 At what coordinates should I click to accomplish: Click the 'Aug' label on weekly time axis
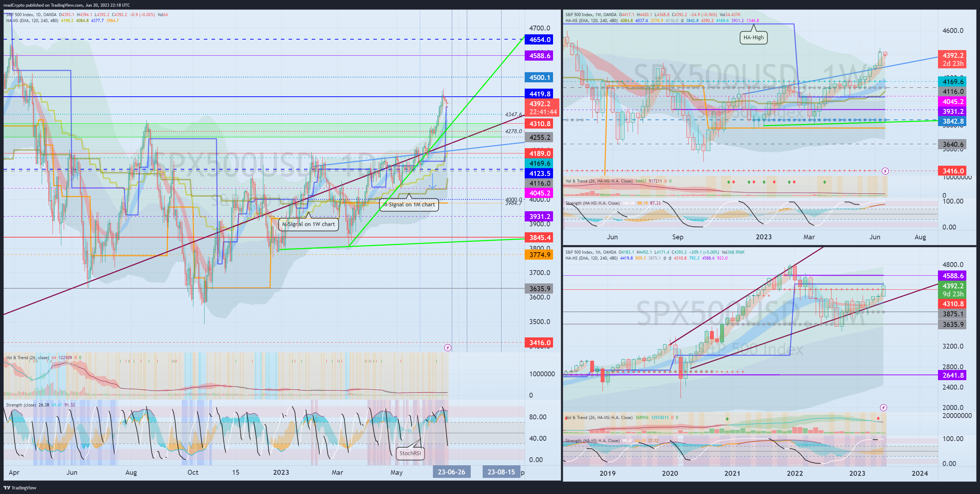(920, 237)
